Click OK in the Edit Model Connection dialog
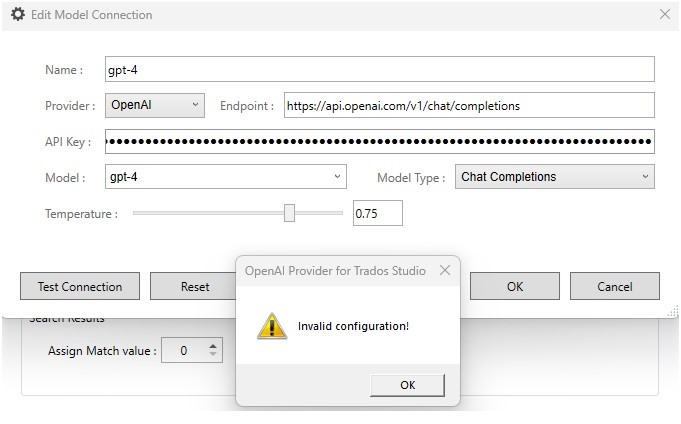 point(514,286)
